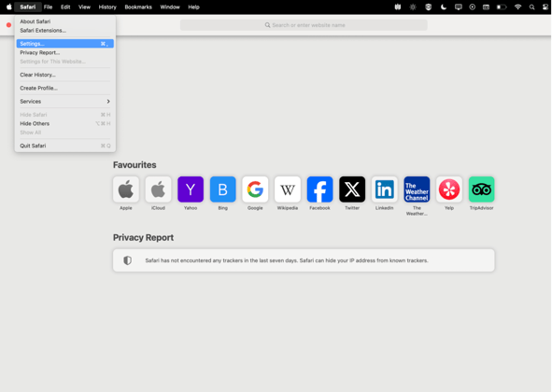Click the shield menu bar status icon
The width and height of the screenshot is (552, 392).
[x=428, y=7]
